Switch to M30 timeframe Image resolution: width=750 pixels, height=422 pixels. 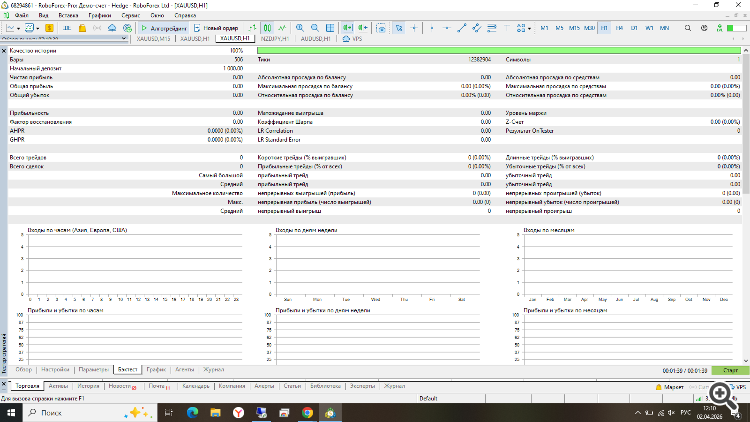click(589, 28)
